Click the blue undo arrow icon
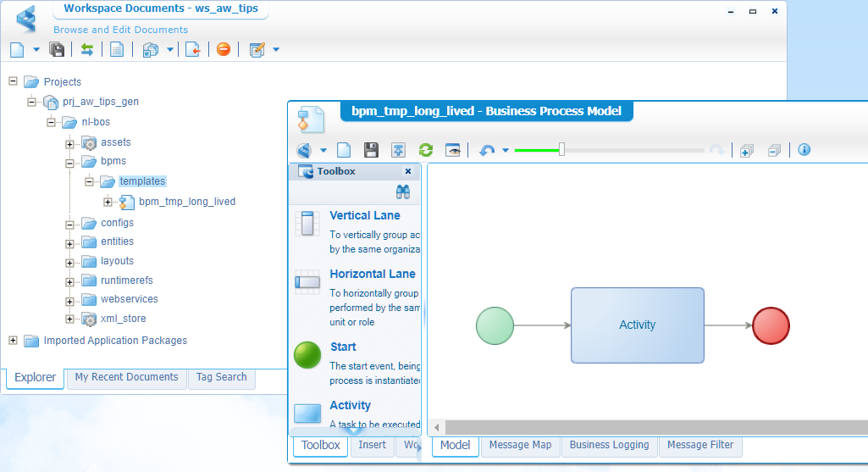This screenshot has height=472, width=868. 487,150
